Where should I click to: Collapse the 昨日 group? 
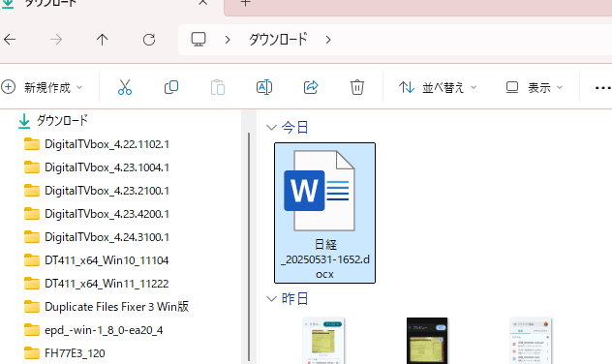tap(271, 299)
